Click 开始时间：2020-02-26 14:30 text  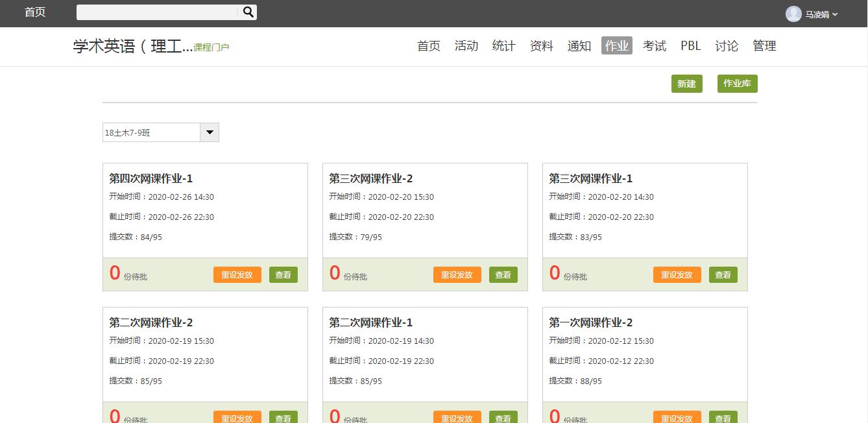click(162, 197)
